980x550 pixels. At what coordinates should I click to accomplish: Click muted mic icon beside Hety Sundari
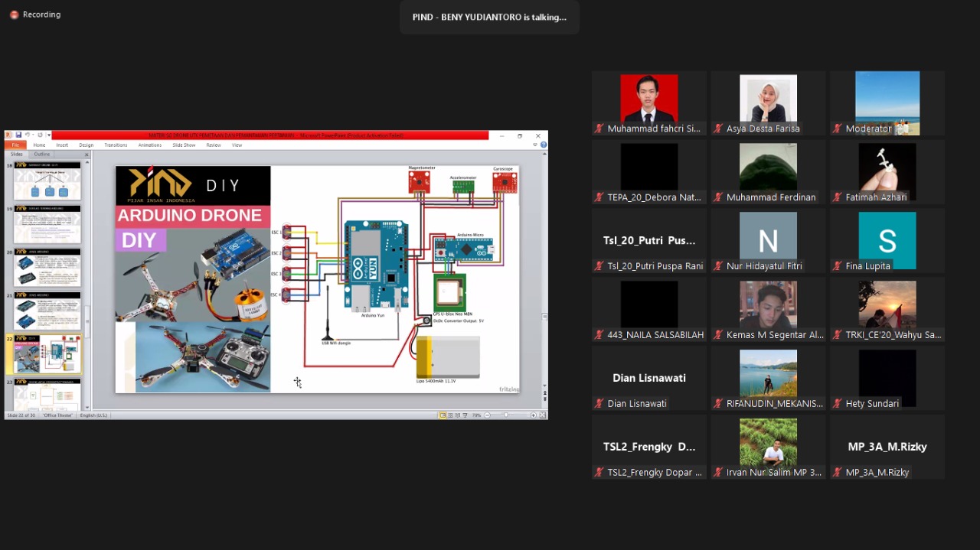(838, 404)
